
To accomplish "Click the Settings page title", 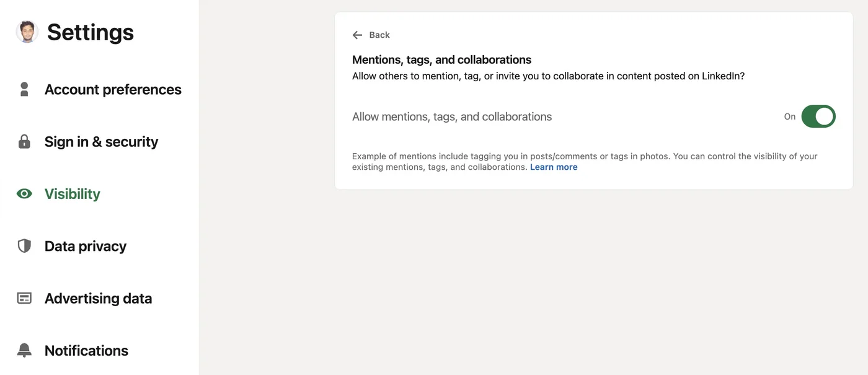I will (91, 32).
